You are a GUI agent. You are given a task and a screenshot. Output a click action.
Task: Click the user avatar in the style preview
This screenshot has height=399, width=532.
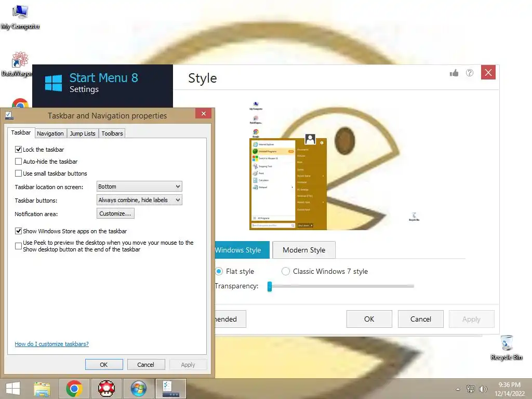[310, 139]
